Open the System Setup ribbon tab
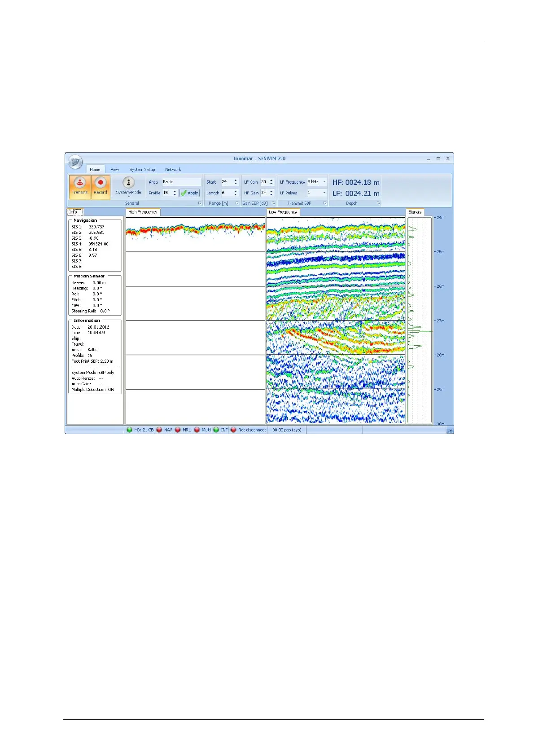 coord(142,170)
